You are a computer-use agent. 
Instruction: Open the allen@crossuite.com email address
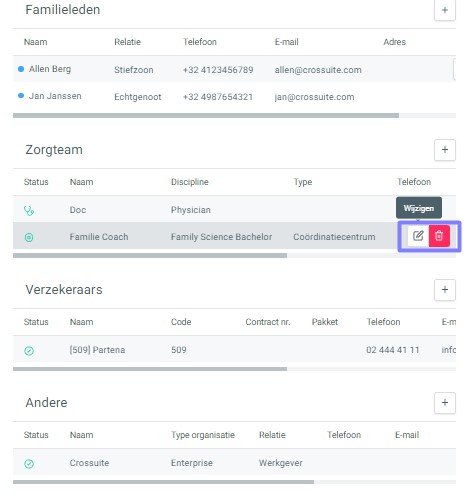pos(318,70)
